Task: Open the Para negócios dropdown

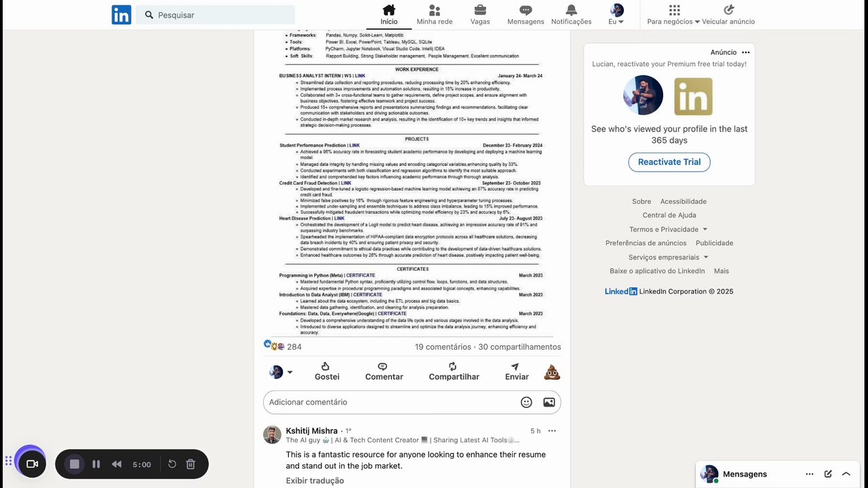Action: pos(673,15)
